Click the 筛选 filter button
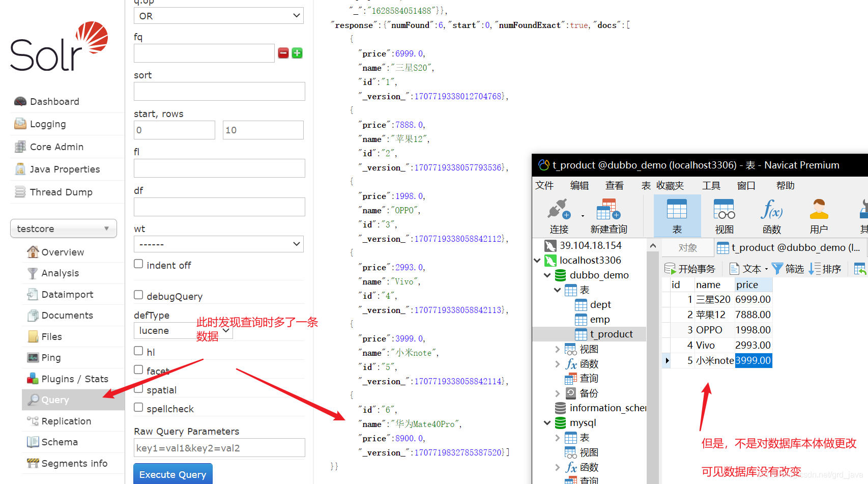The width and height of the screenshot is (868, 484). (x=788, y=269)
